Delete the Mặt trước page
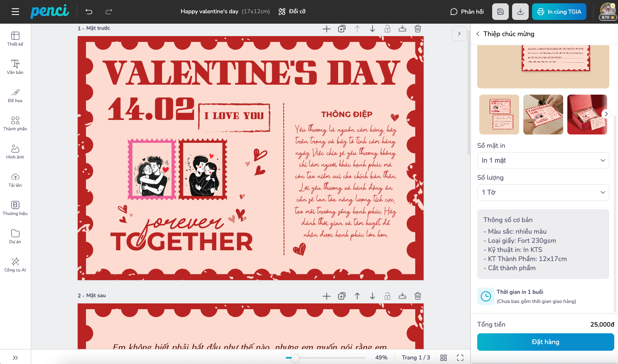Screen dimensions: 618x364 tap(418, 29)
